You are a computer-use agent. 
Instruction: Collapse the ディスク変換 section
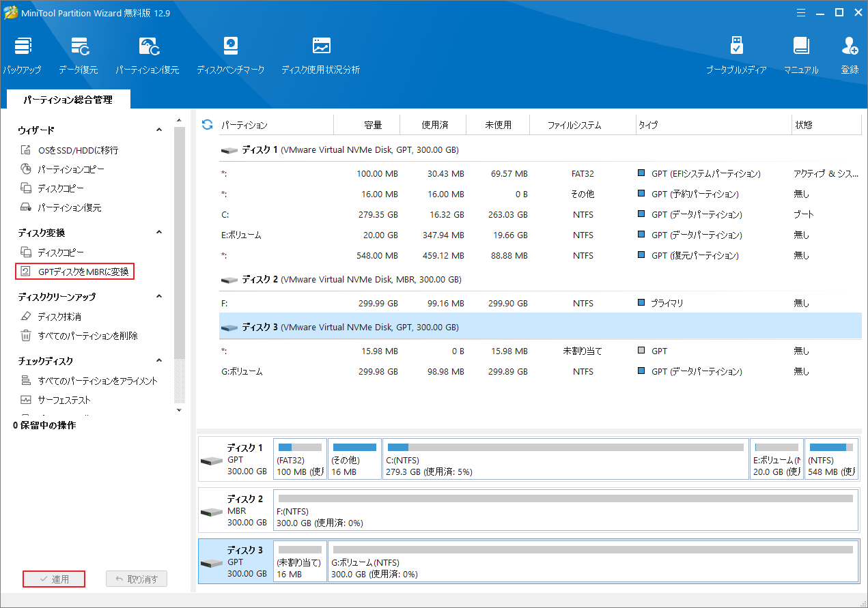coord(159,232)
